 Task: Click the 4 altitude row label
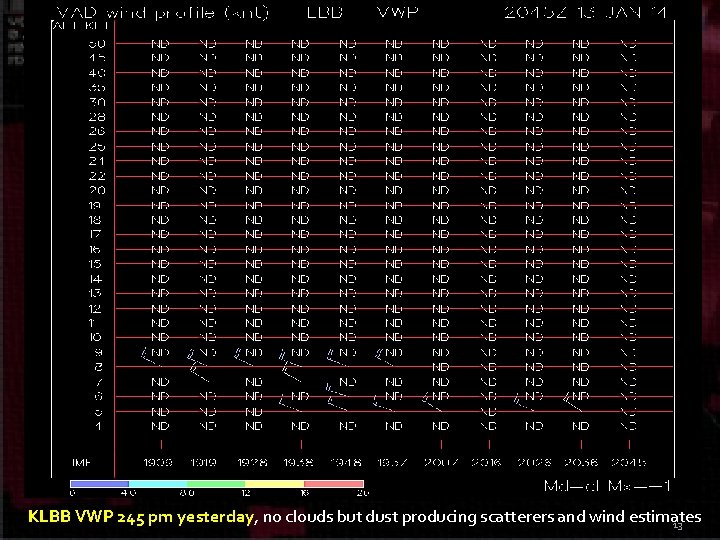click(98, 426)
